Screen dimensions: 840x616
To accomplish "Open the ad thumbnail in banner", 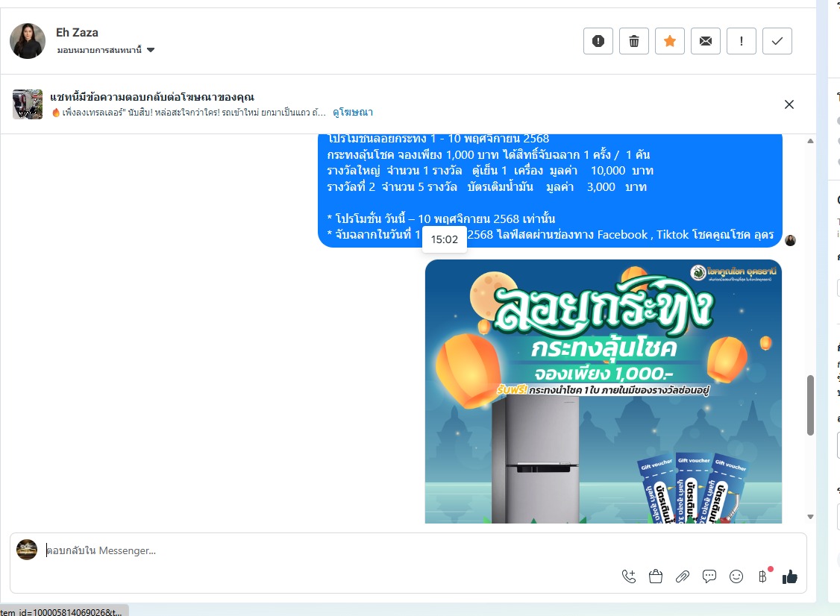I will coord(28,104).
